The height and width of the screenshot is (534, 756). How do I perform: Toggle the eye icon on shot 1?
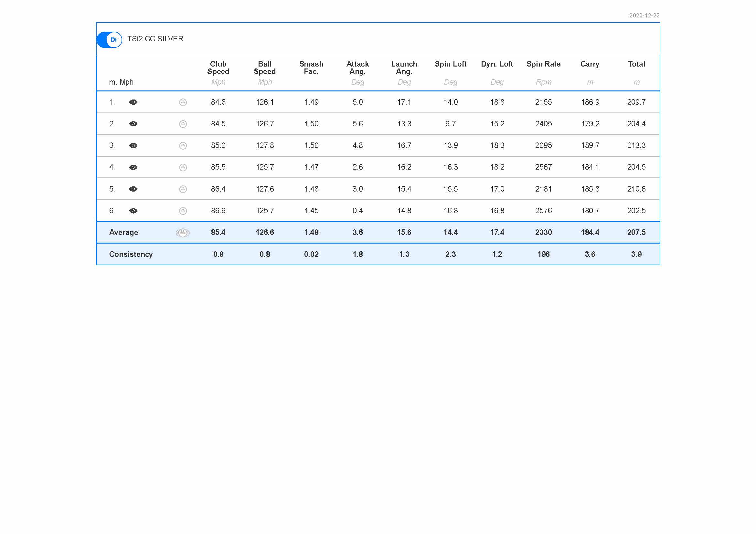[133, 102]
